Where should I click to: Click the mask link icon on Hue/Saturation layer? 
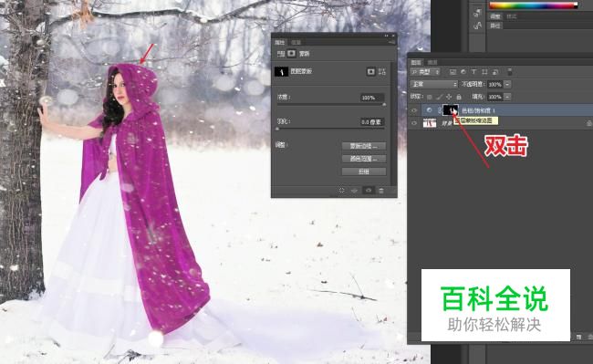point(439,110)
